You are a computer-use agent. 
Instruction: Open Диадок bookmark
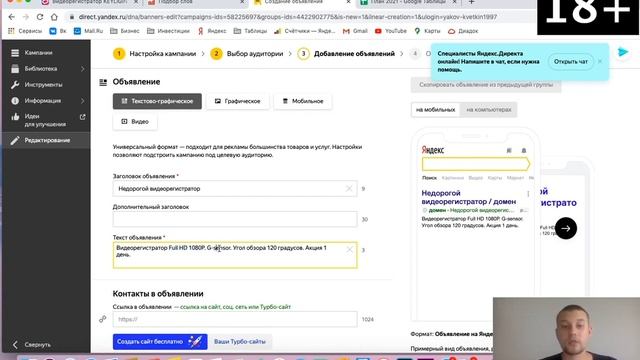pos(463,31)
